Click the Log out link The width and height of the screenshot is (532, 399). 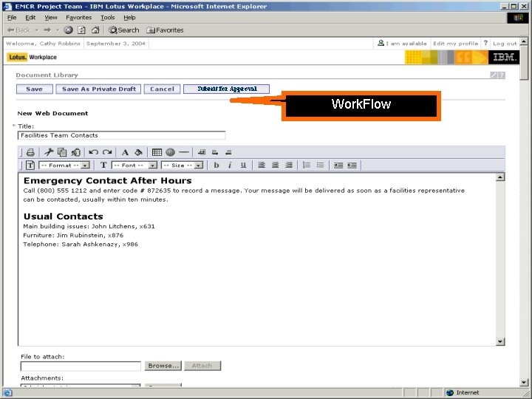tap(505, 44)
